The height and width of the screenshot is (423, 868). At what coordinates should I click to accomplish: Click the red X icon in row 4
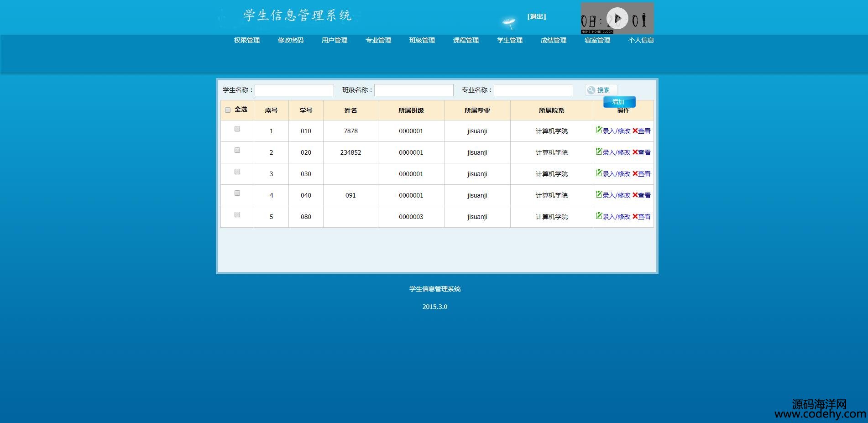[635, 195]
